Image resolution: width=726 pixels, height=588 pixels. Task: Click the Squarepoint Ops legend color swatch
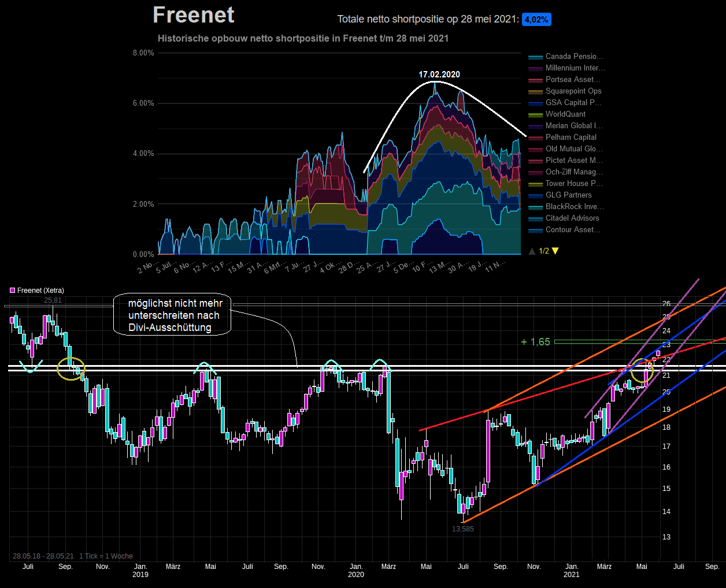pos(535,91)
